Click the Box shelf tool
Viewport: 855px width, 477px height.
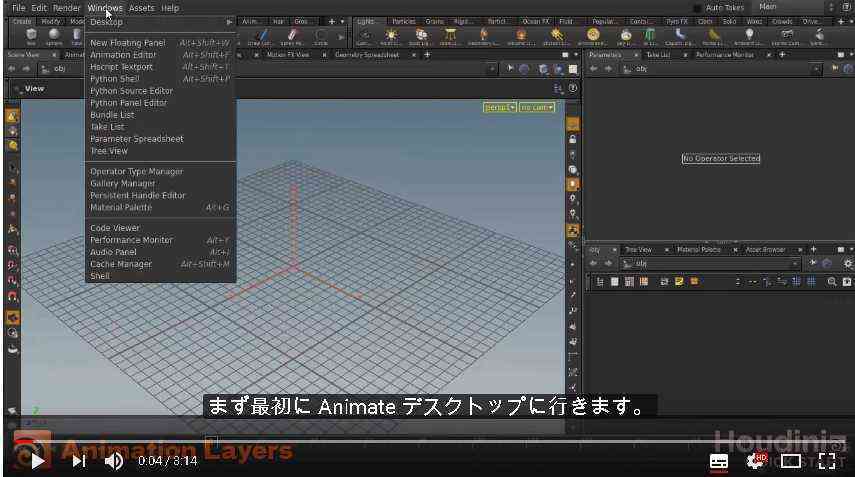pos(31,37)
